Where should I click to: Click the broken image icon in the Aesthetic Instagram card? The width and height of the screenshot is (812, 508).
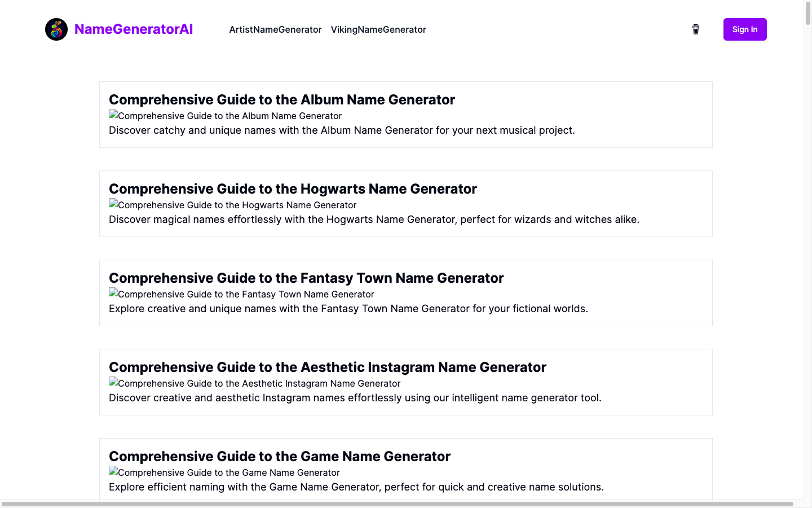pyautogui.click(x=113, y=383)
